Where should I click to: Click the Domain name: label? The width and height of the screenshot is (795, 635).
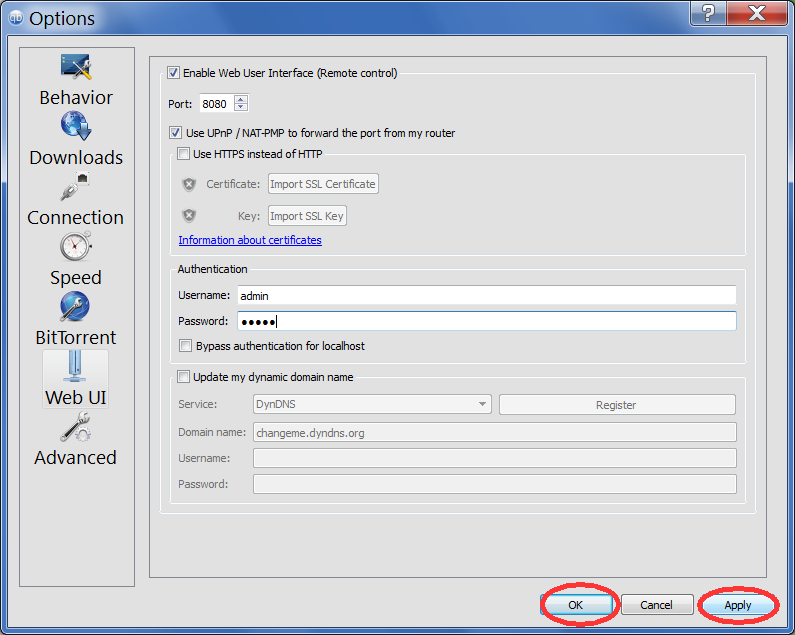click(x=212, y=432)
